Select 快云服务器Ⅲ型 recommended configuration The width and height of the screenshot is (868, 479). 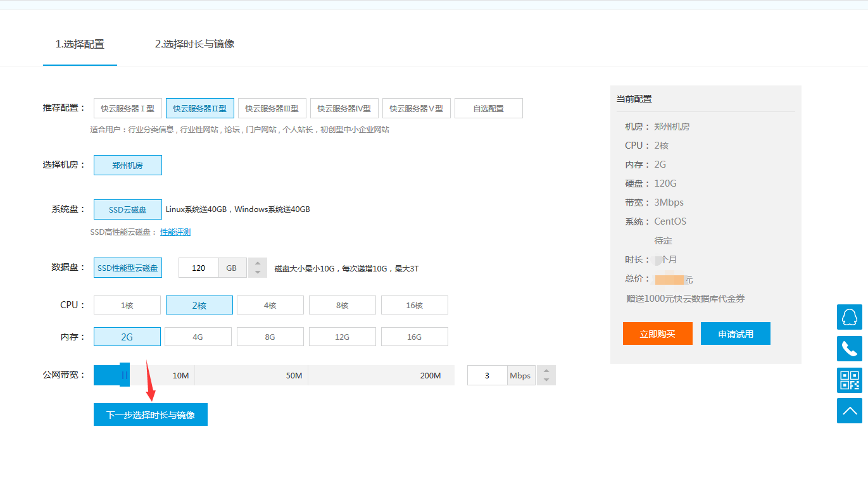click(x=272, y=108)
